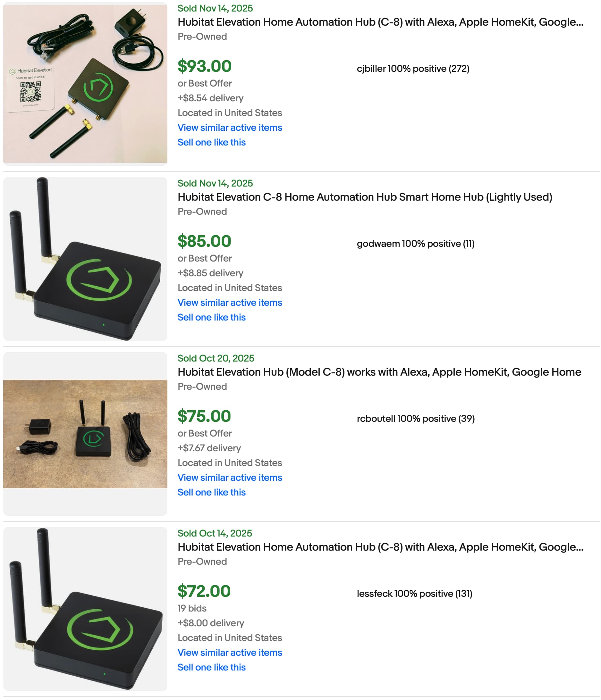Open thumbnail of $72.00 auction hub listing

[85, 609]
